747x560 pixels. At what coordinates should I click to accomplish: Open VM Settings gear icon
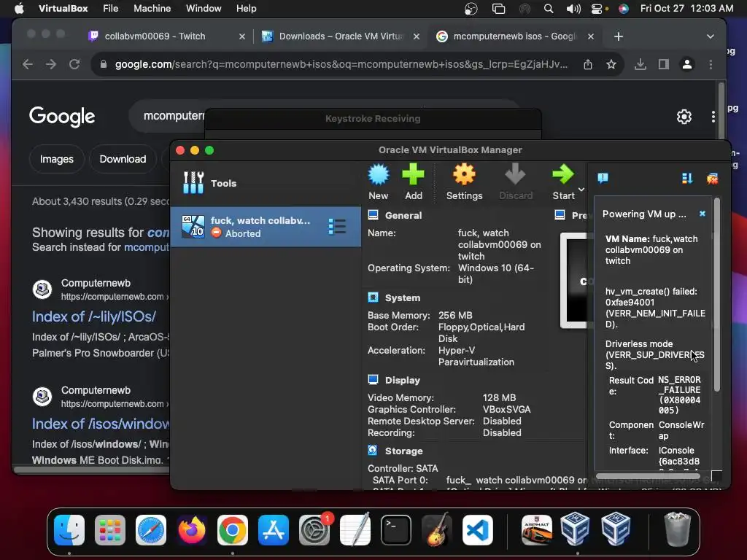tap(464, 182)
